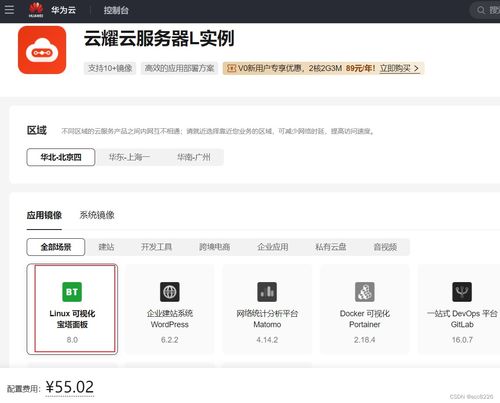
Task: Select region 华北-北京四
Action: pos(61,157)
